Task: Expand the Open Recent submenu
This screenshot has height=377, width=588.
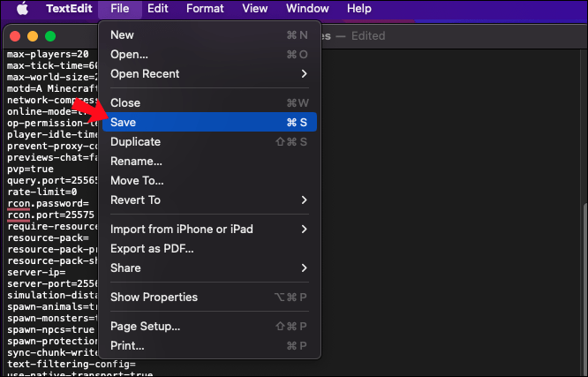Action: [304, 74]
